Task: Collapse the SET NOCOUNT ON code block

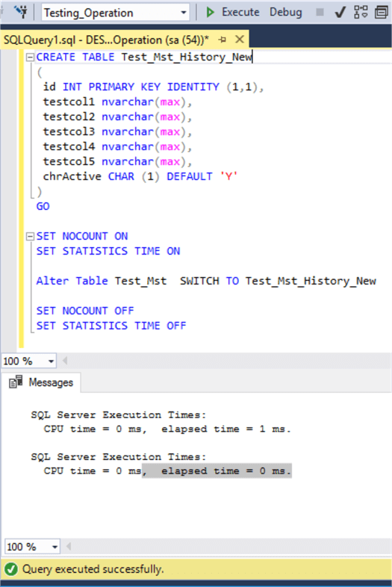Action: tap(30, 237)
